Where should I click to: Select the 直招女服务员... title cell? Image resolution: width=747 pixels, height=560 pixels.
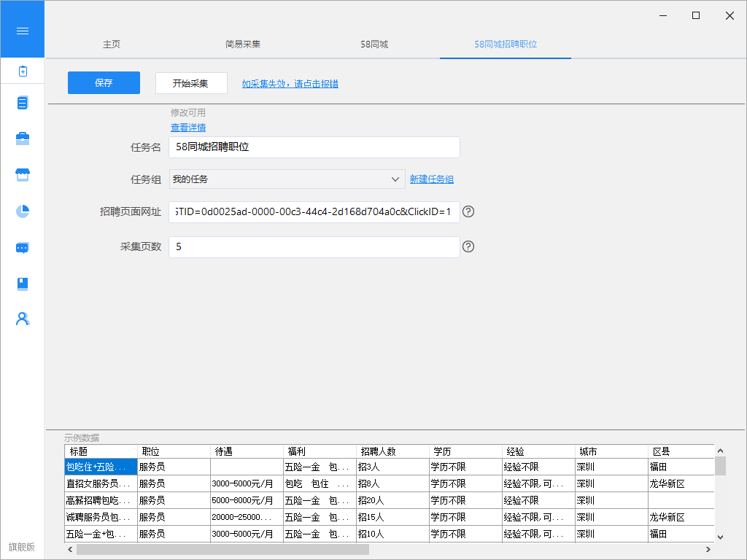point(101,484)
